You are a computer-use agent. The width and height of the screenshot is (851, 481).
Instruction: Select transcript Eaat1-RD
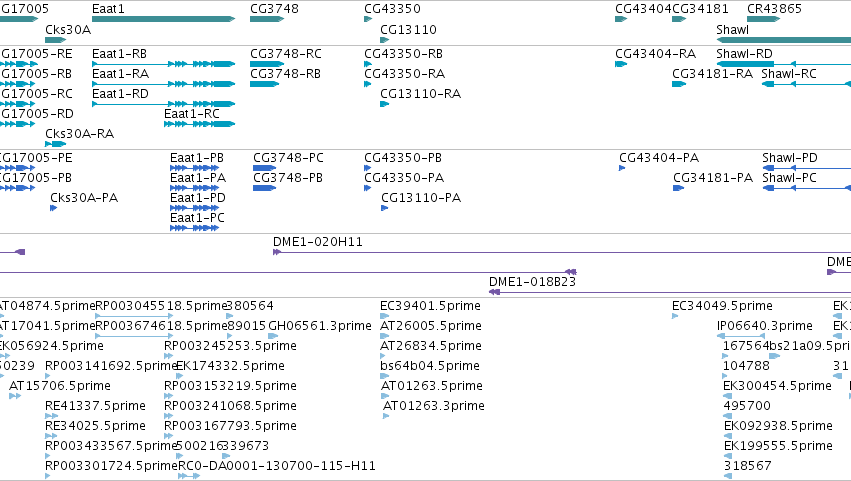[x=120, y=94]
